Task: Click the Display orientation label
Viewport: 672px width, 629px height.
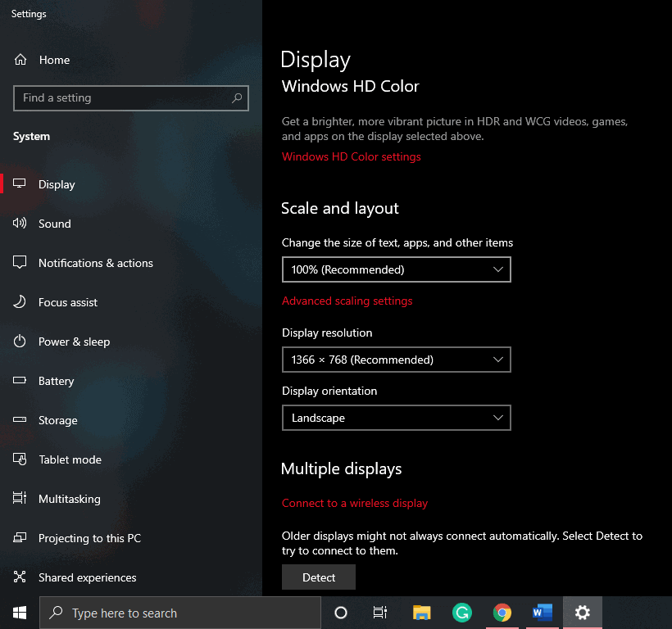Action: [329, 391]
